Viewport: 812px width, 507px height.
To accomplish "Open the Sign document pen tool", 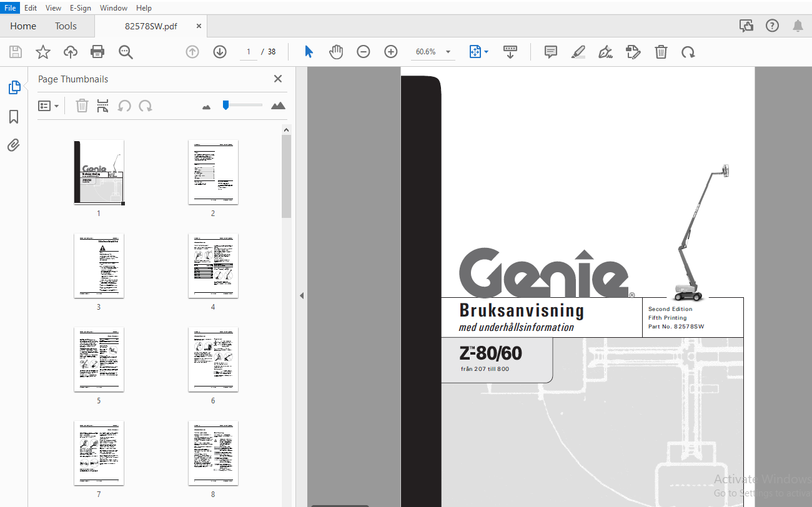I will [605, 52].
